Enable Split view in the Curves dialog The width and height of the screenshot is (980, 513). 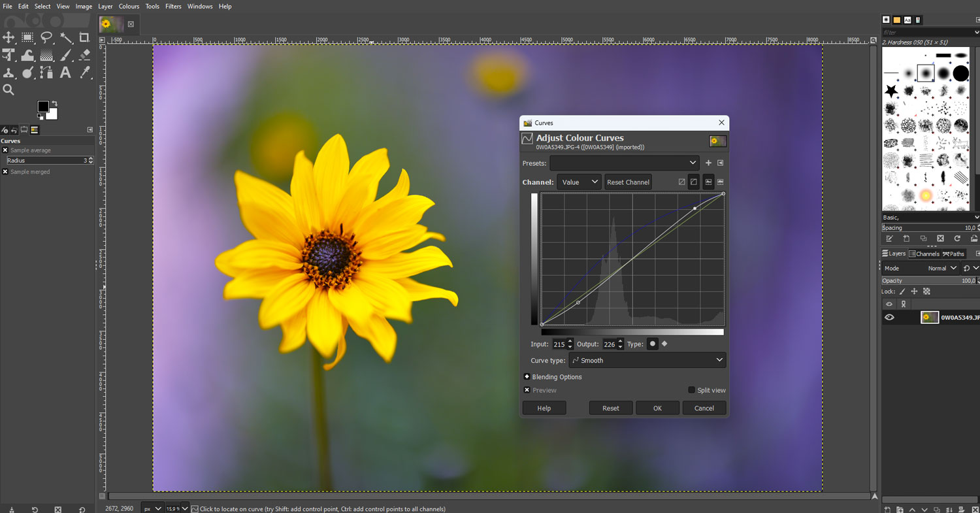pyautogui.click(x=691, y=390)
